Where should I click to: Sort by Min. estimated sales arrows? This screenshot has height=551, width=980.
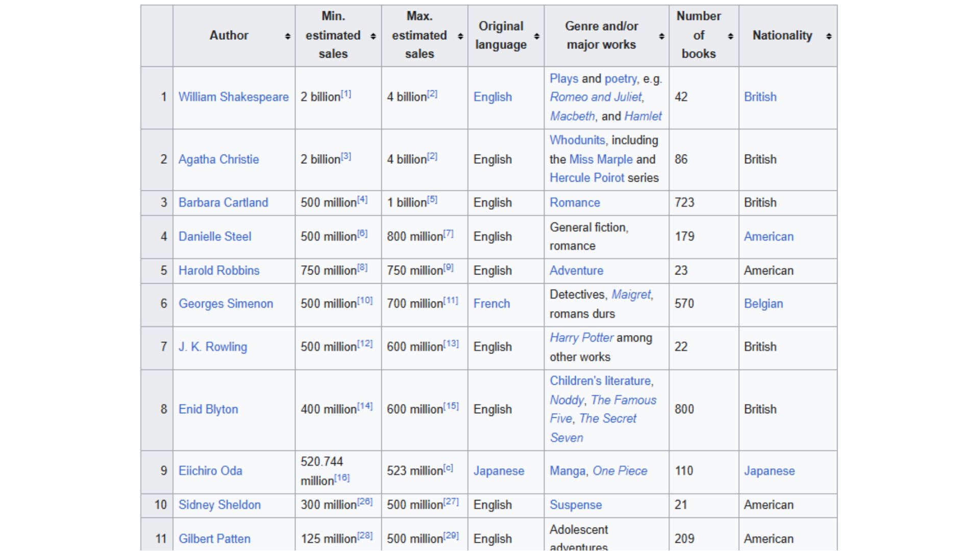(373, 36)
